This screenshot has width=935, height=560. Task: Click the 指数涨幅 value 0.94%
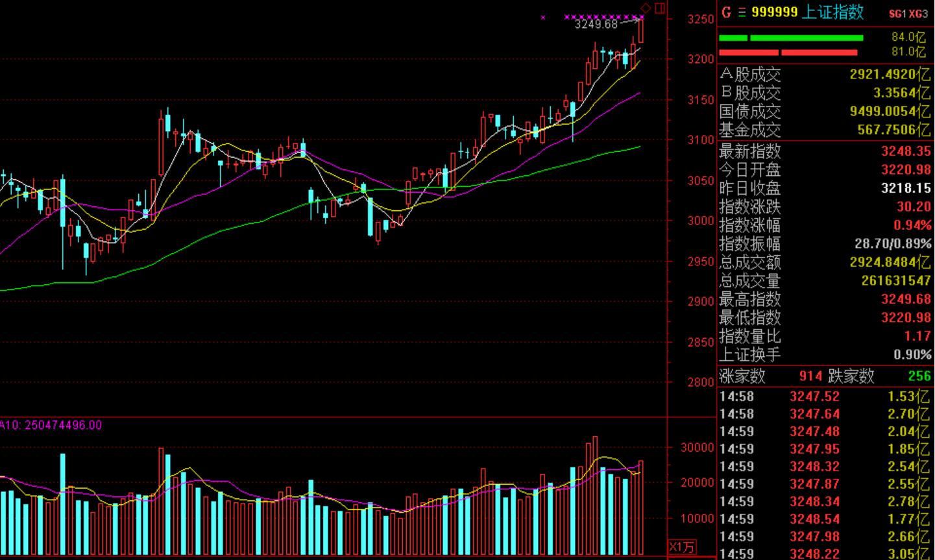[x=912, y=225]
